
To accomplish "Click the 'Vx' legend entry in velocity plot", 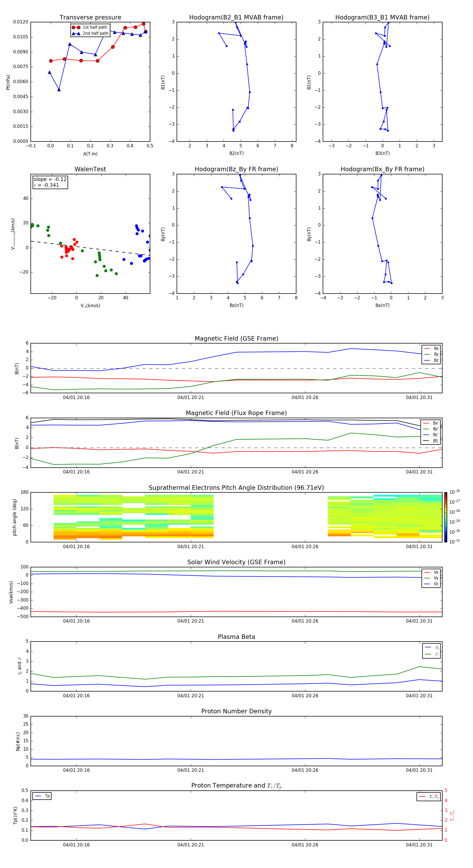I will coord(431,572).
